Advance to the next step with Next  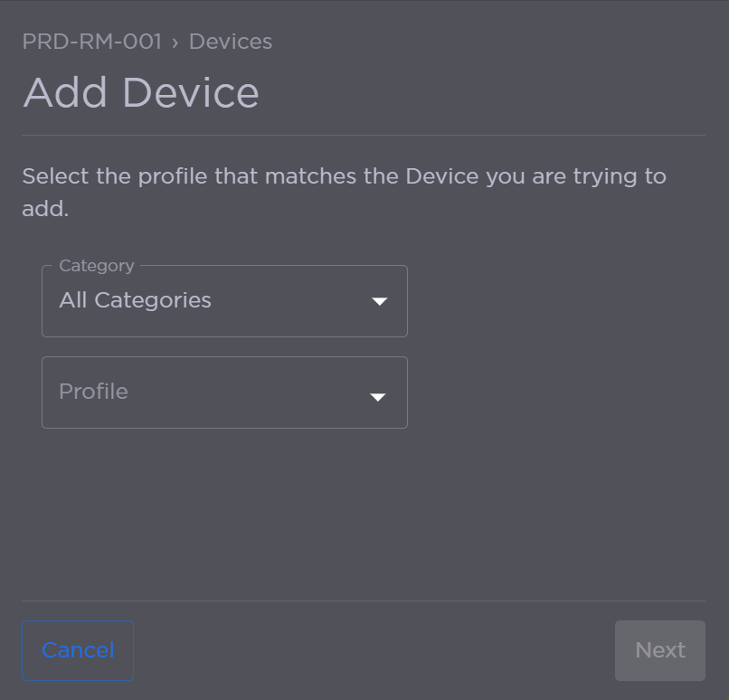[x=659, y=649]
